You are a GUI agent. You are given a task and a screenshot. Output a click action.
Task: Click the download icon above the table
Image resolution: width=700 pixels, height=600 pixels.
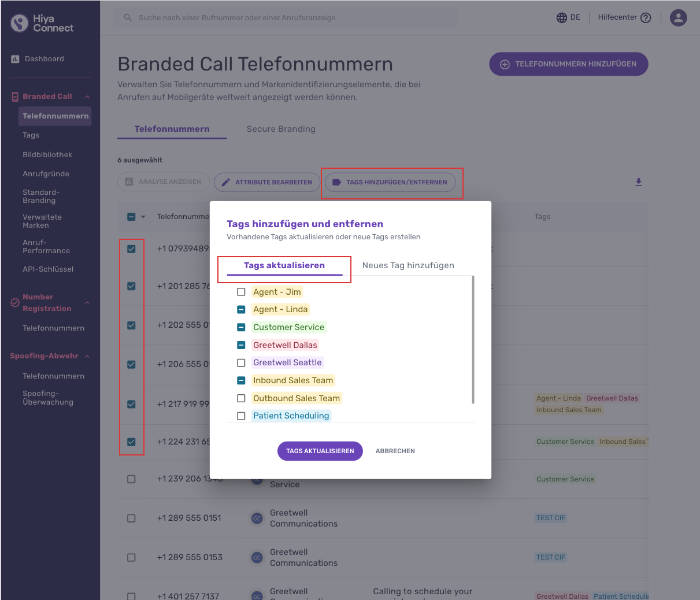[639, 182]
